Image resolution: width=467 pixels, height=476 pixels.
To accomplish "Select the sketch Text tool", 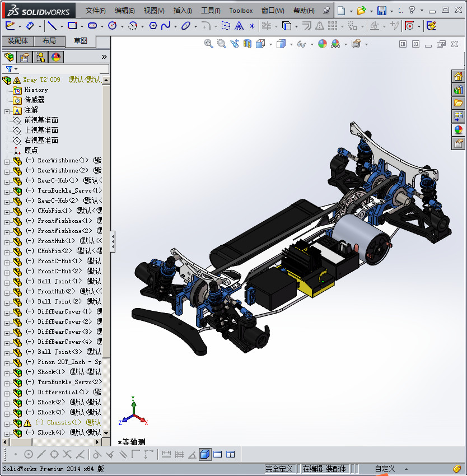I will pyautogui.click(x=239, y=26).
